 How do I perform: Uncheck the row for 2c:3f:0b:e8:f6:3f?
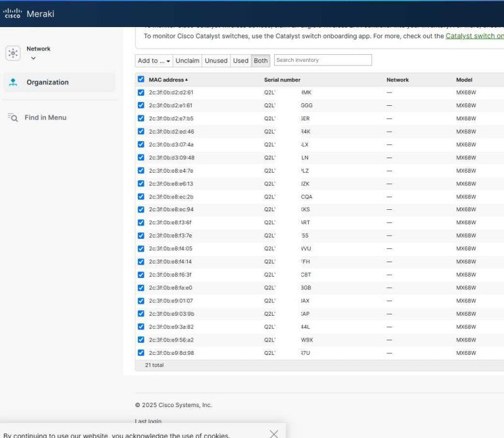coord(140,275)
